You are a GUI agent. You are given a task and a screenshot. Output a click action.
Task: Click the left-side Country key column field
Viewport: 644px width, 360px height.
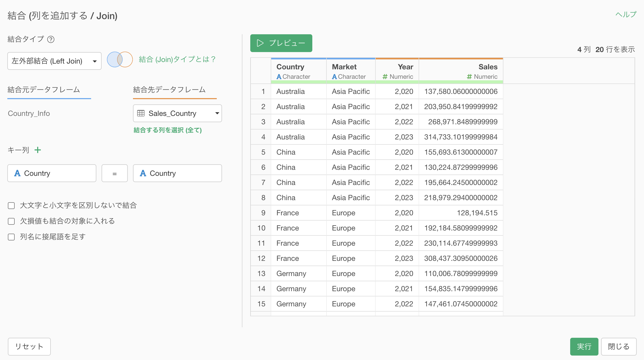[x=52, y=173]
